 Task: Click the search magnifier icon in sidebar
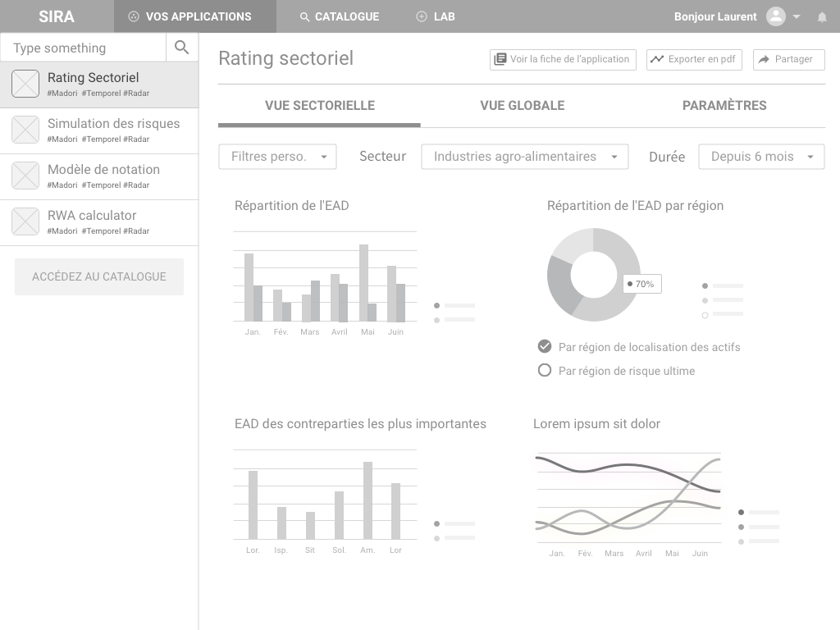(x=181, y=48)
